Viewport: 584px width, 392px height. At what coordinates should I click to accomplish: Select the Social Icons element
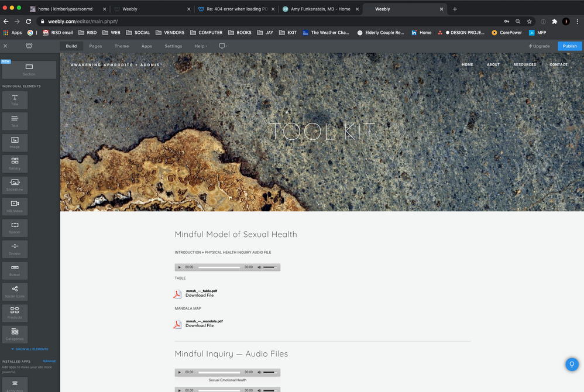click(x=15, y=292)
